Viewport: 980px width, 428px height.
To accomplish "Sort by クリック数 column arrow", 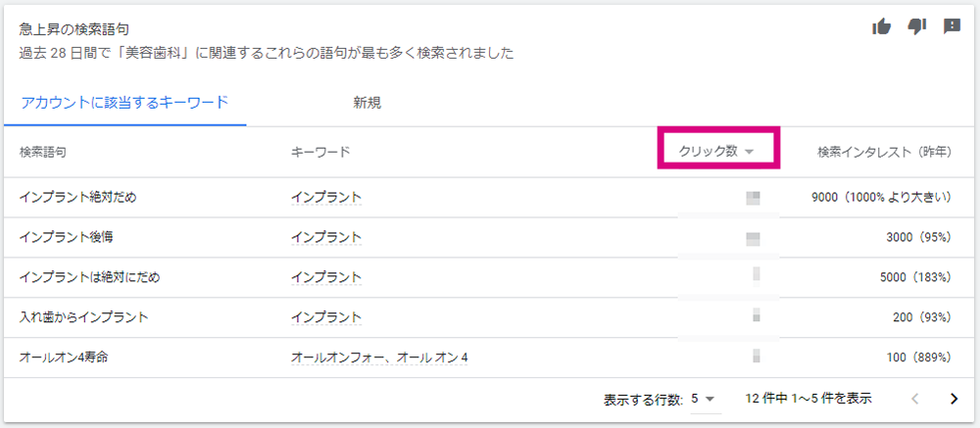I will coord(750,152).
